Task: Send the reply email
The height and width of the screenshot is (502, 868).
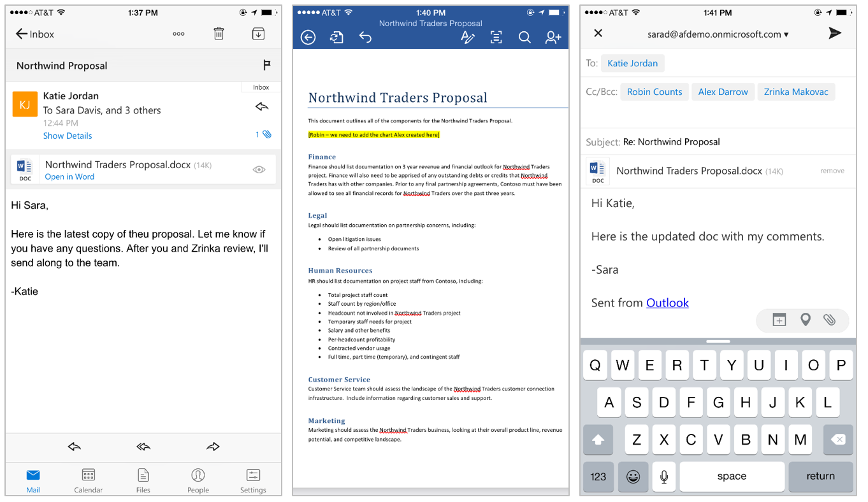Action: pyautogui.click(x=835, y=34)
